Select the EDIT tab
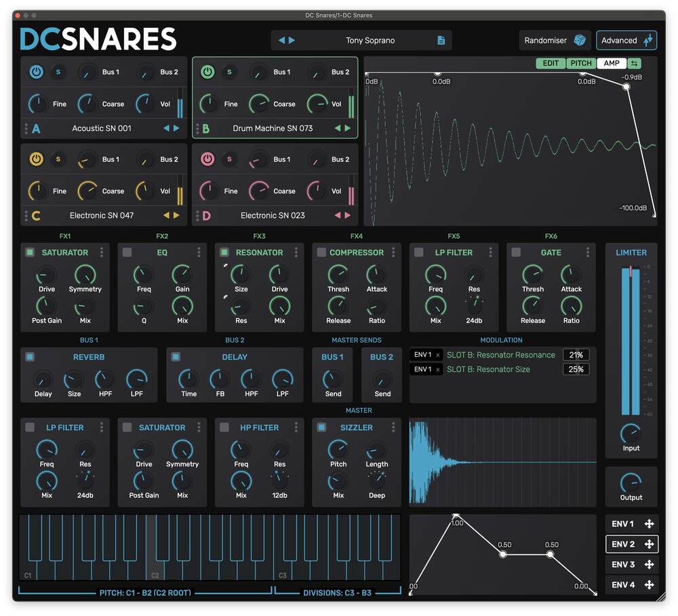 click(551, 63)
